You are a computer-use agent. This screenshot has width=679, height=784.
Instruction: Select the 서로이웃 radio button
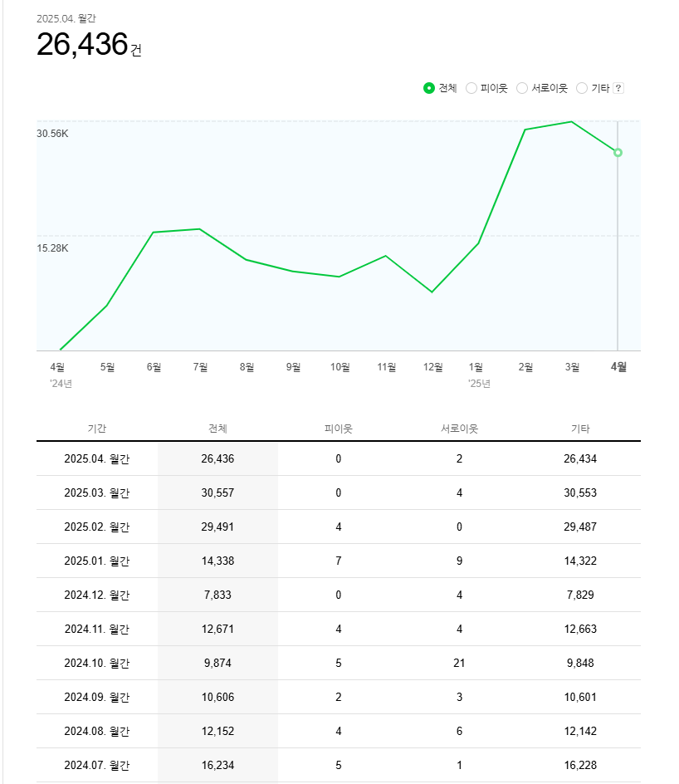click(521, 89)
